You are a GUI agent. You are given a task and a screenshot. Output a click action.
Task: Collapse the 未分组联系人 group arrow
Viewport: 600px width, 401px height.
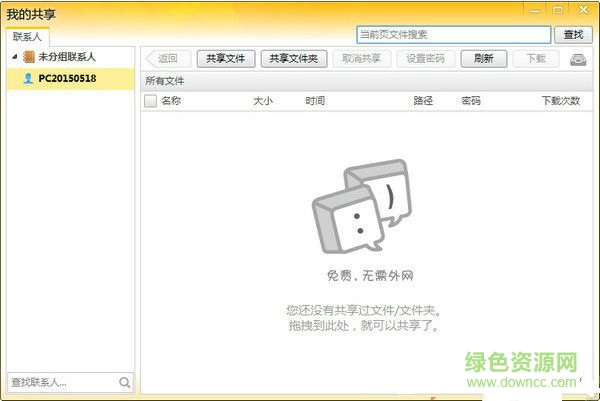(x=14, y=57)
